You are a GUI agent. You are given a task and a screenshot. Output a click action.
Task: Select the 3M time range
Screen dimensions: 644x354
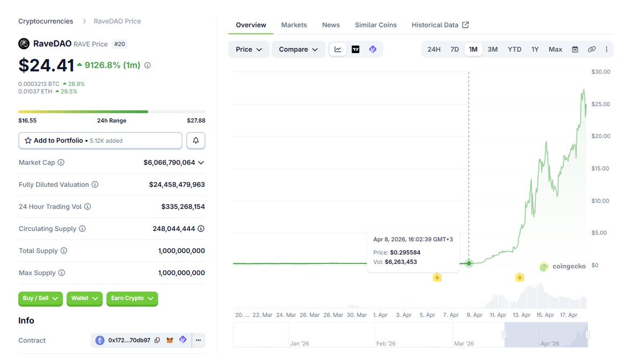coord(493,49)
